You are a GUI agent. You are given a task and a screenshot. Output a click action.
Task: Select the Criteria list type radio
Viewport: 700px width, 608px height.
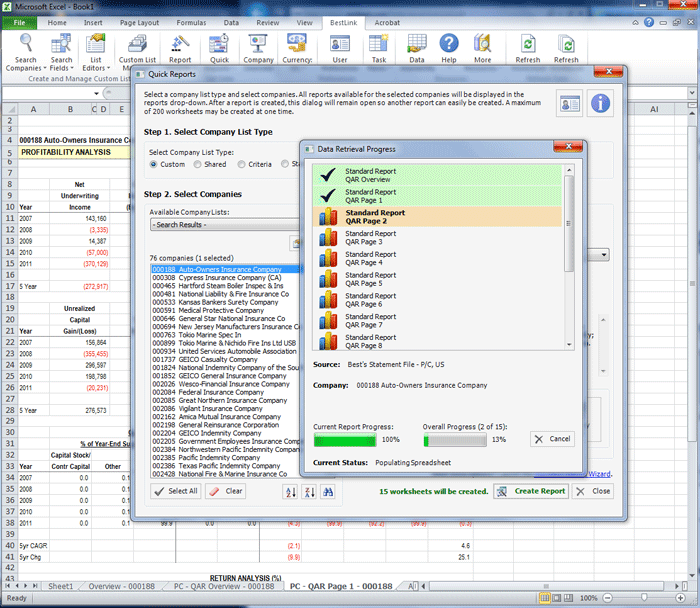242,164
